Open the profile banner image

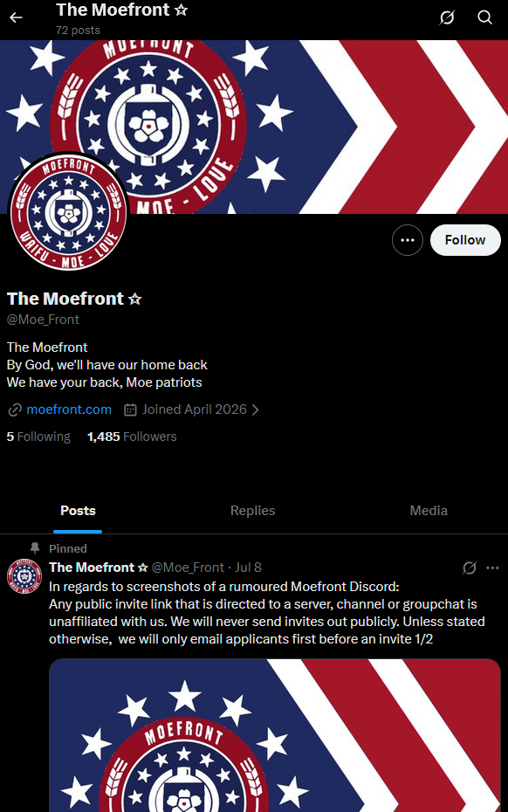254,127
